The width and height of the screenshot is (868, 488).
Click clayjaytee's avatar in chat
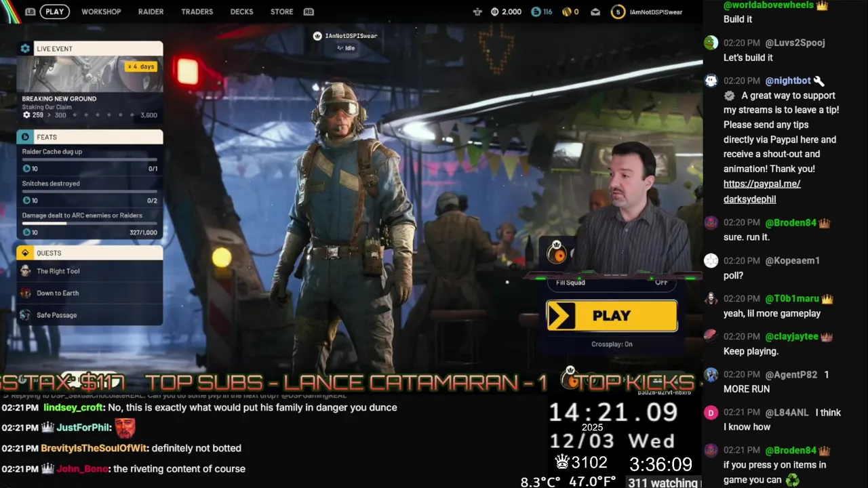point(711,336)
